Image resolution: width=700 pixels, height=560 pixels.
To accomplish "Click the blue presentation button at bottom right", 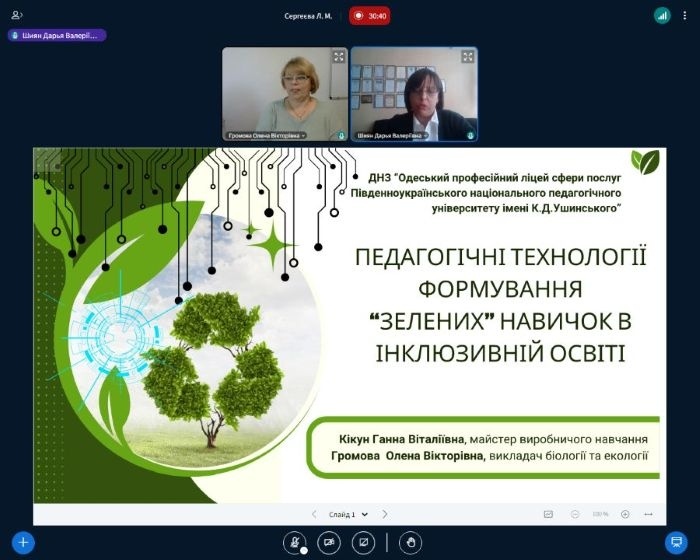I will click(676, 542).
